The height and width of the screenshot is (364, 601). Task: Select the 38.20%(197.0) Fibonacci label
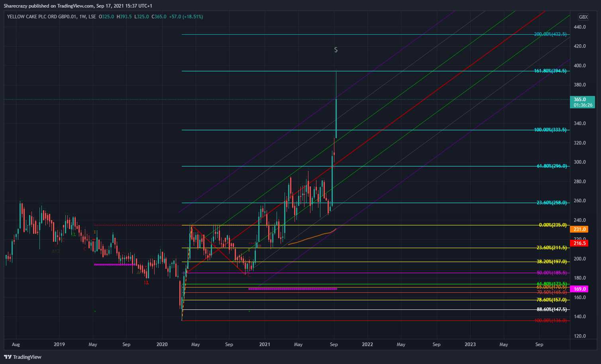[552, 262]
